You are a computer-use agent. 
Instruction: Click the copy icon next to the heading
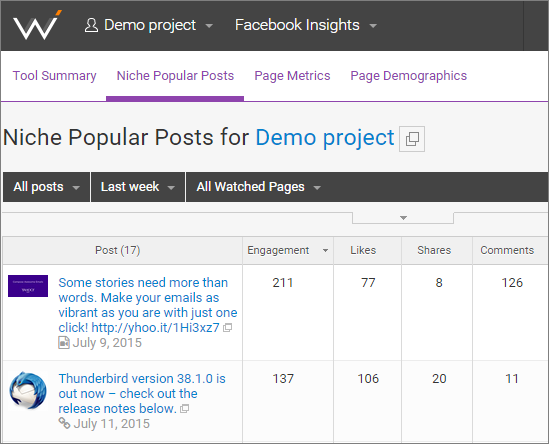click(412, 139)
